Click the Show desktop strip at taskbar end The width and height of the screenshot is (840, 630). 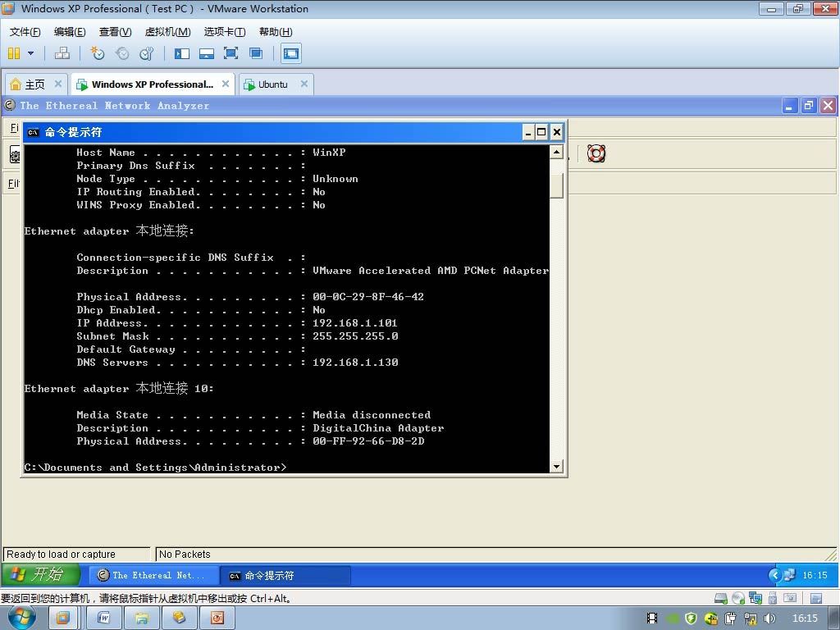click(833, 619)
